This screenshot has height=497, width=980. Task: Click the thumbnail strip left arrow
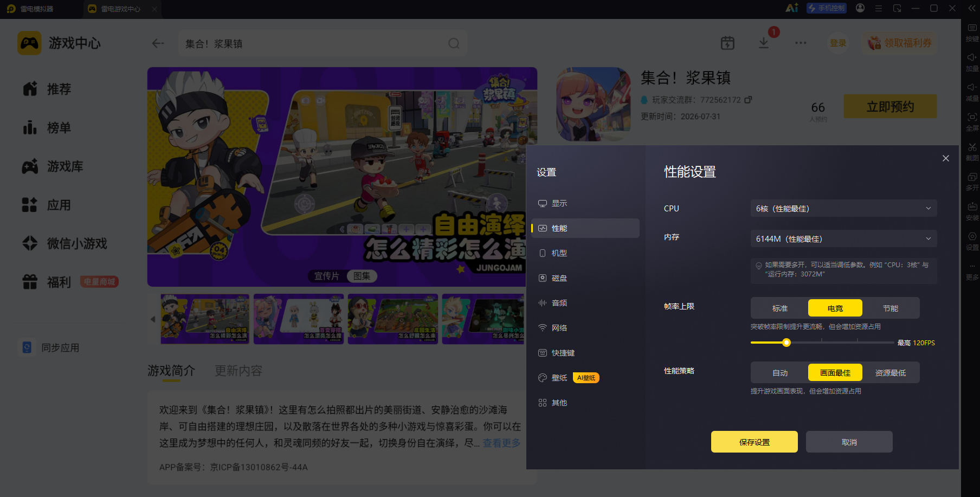(x=153, y=319)
